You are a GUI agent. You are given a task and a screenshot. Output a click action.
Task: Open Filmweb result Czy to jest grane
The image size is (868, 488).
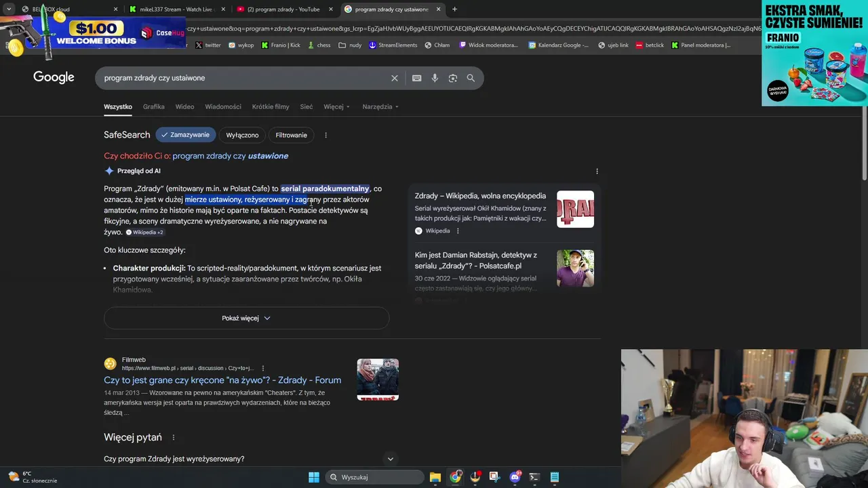pos(222,380)
